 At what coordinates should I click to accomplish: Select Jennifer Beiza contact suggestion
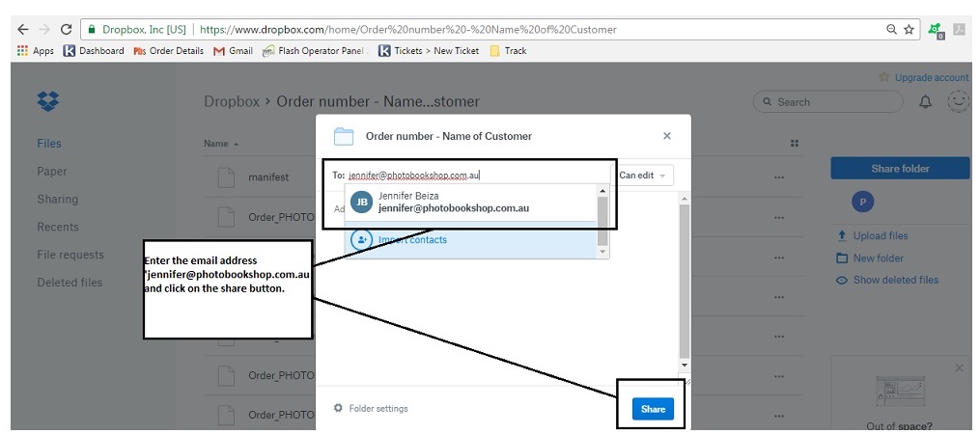click(471, 202)
